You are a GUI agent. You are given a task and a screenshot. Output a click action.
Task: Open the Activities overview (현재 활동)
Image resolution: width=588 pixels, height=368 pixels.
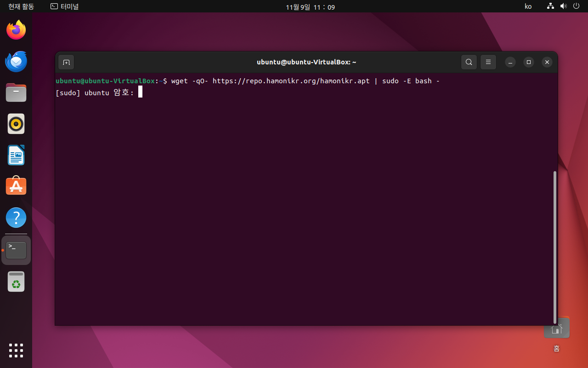click(x=21, y=7)
